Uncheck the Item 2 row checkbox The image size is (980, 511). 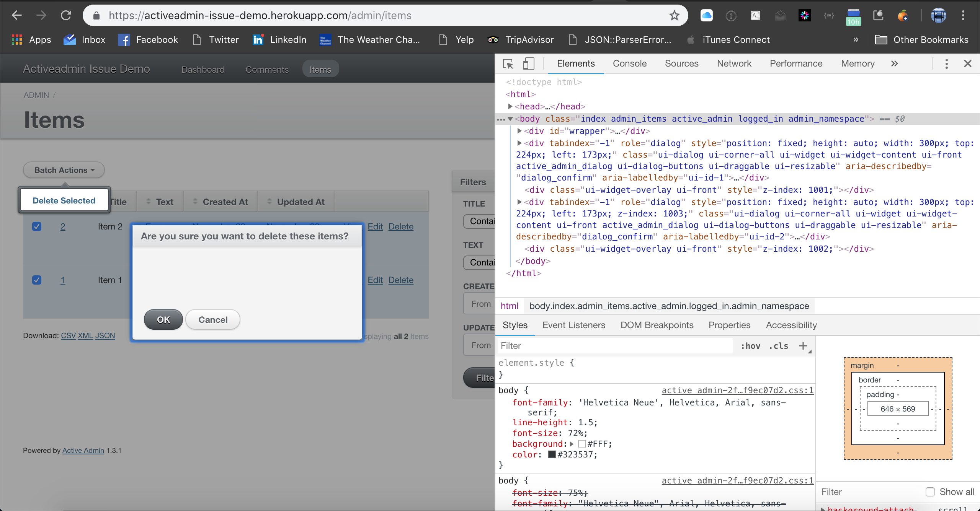pyautogui.click(x=36, y=226)
